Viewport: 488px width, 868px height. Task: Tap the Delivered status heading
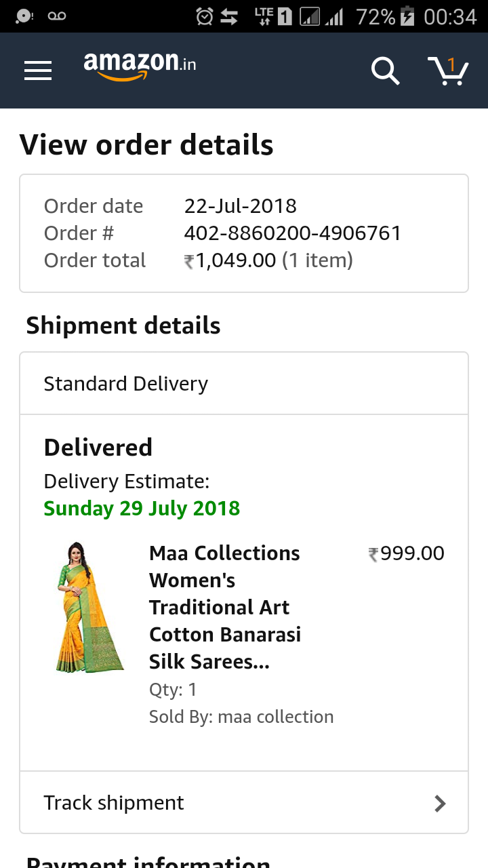click(98, 448)
